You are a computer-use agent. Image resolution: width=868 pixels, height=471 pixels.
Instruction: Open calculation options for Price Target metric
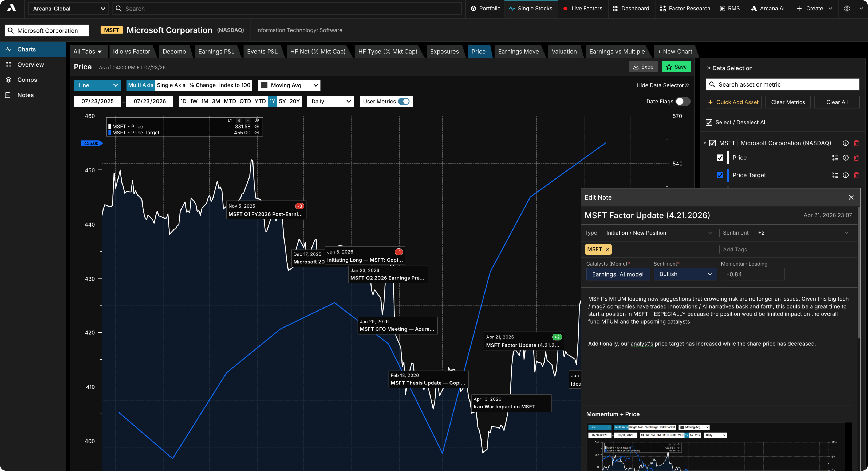[835, 175]
